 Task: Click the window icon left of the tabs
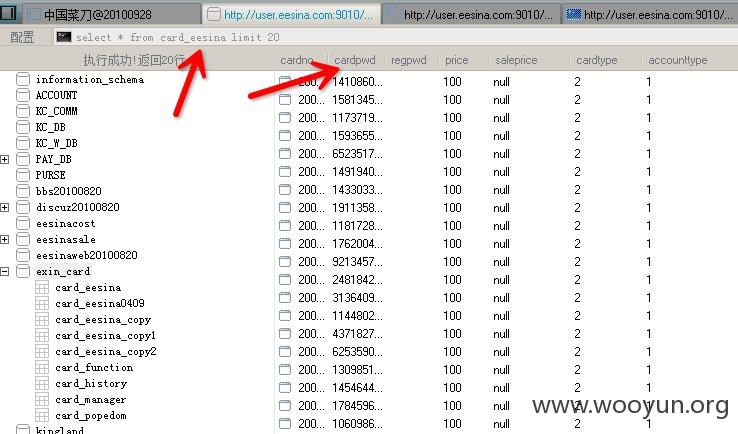[8, 13]
